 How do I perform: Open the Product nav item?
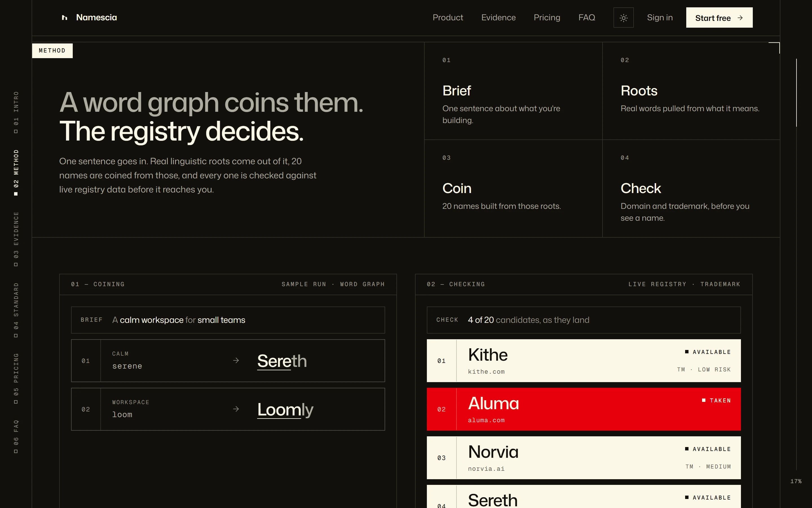pos(448,17)
